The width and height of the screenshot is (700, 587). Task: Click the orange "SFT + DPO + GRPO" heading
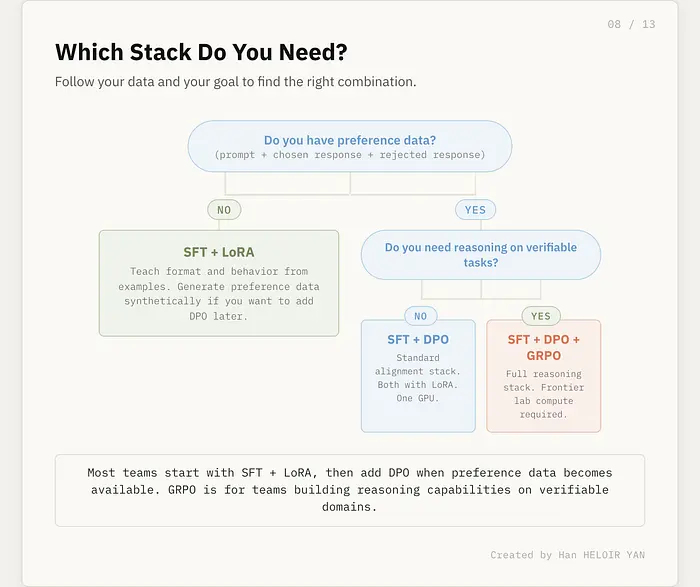pos(543,347)
